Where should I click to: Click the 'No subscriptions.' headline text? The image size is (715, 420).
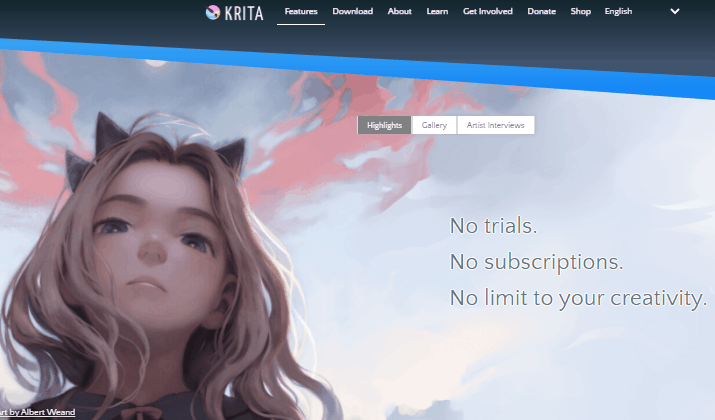(x=536, y=262)
